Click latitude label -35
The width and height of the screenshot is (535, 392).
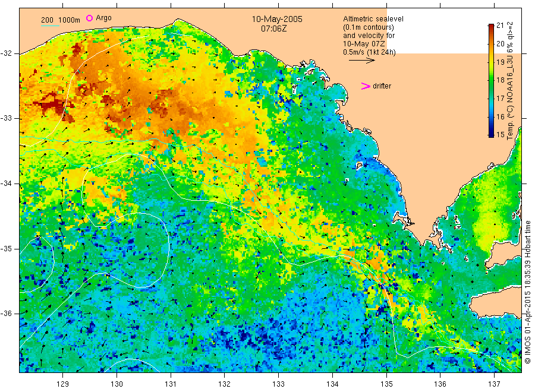(x=7, y=248)
